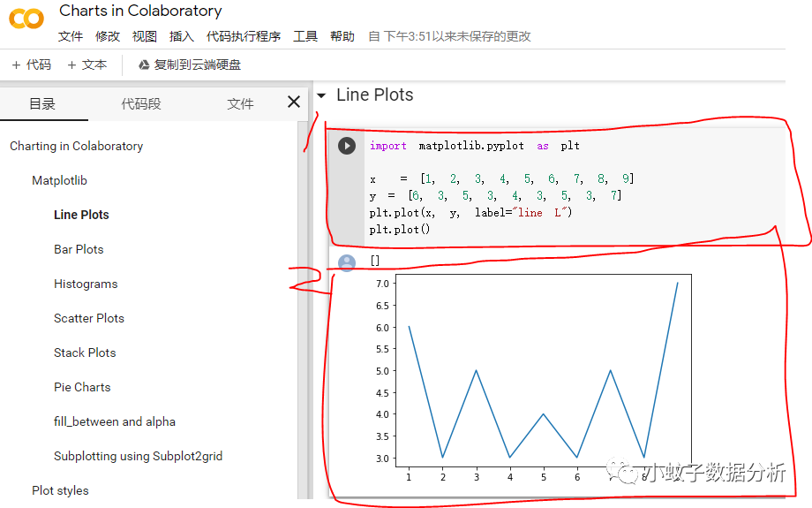Open the 视图 menu

pos(145,36)
